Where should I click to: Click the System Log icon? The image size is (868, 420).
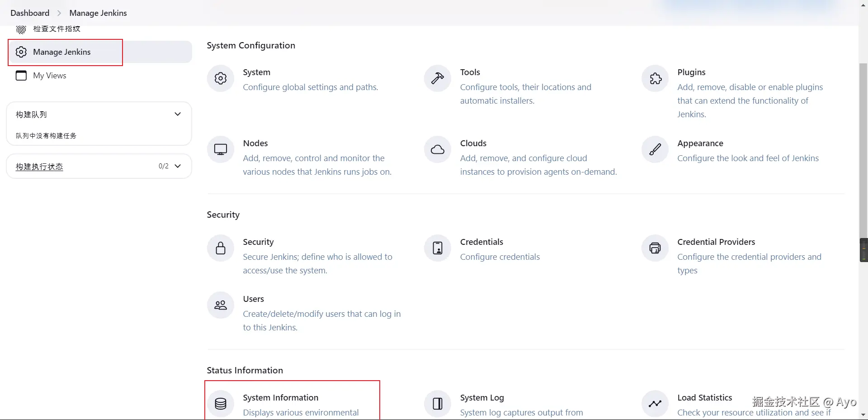438,404
